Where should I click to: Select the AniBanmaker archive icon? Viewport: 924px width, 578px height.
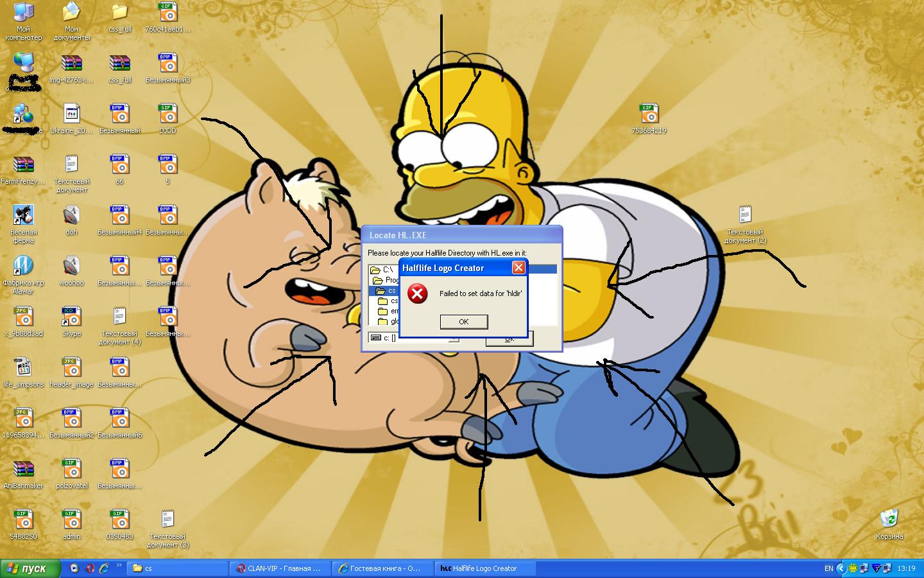[23, 475]
